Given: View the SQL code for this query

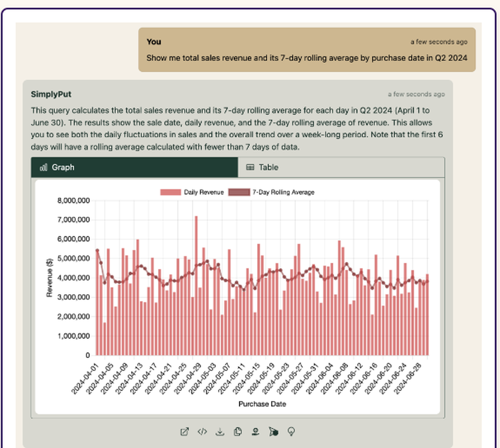Looking at the screenshot, I should click(x=202, y=432).
